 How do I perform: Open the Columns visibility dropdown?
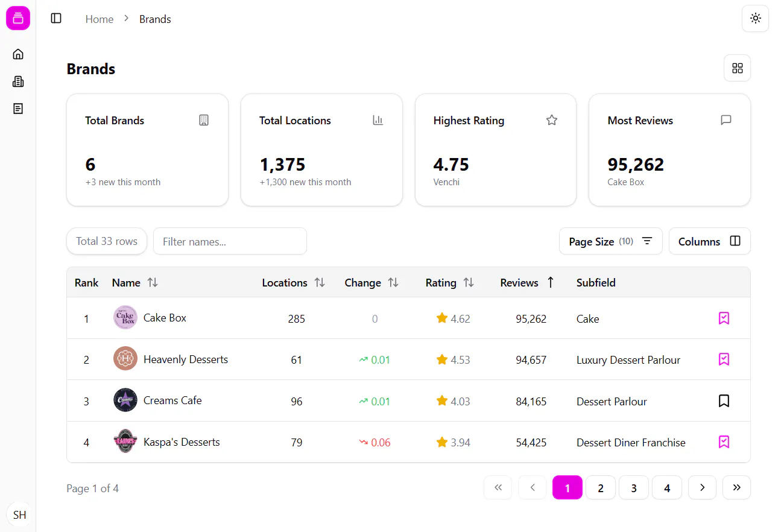(x=709, y=241)
